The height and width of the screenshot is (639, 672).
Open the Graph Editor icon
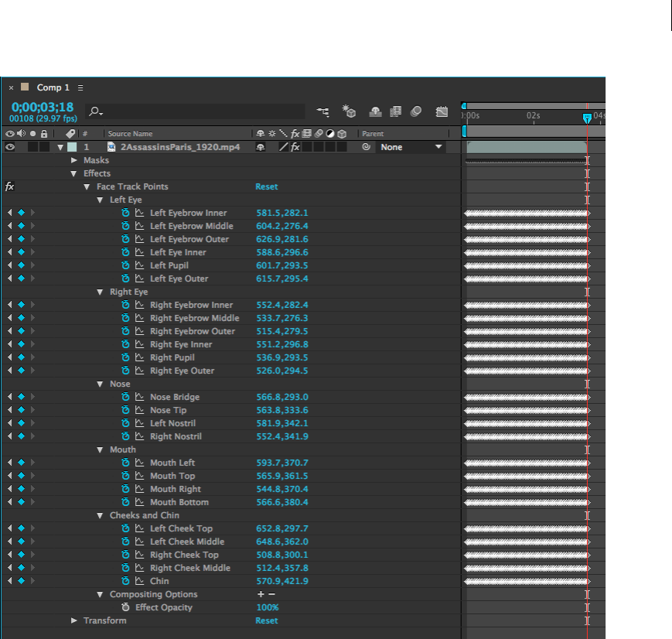click(x=442, y=111)
